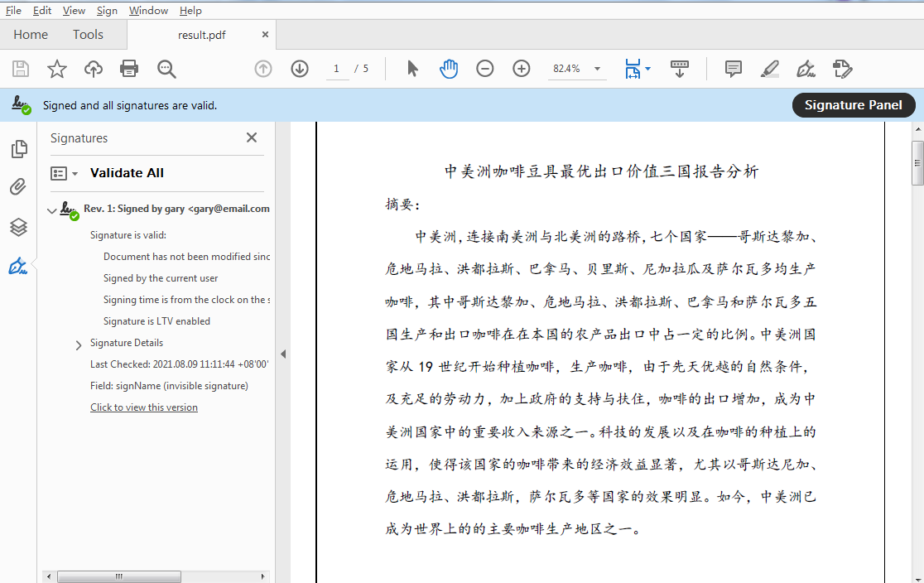Open the View menu
This screenshot has width=924, height=583.
tap(74, 11)
